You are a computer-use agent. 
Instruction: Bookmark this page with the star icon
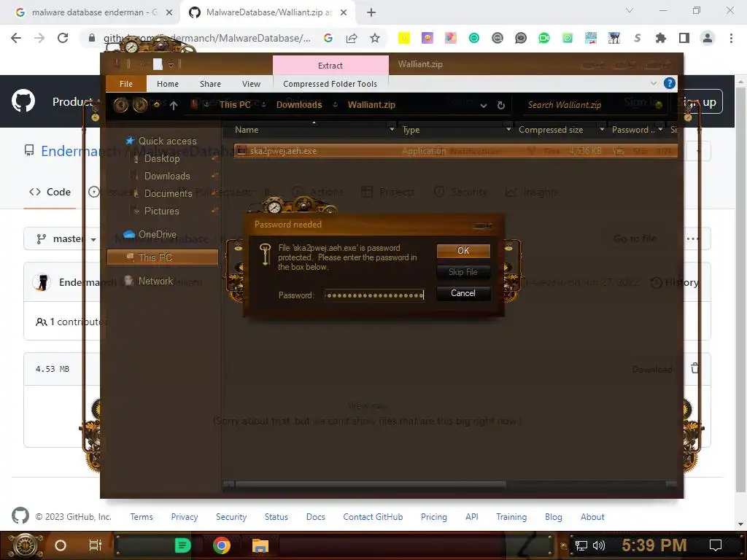pyautogui.click(x=375, y=38)
